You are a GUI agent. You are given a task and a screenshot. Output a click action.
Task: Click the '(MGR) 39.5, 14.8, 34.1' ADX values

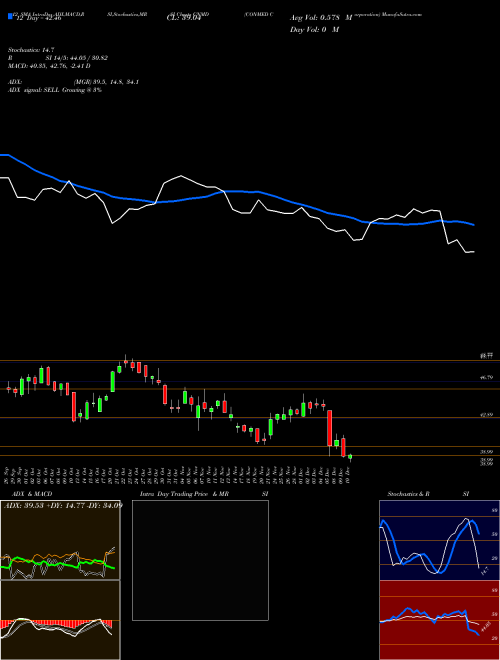[x=106, y=82]
